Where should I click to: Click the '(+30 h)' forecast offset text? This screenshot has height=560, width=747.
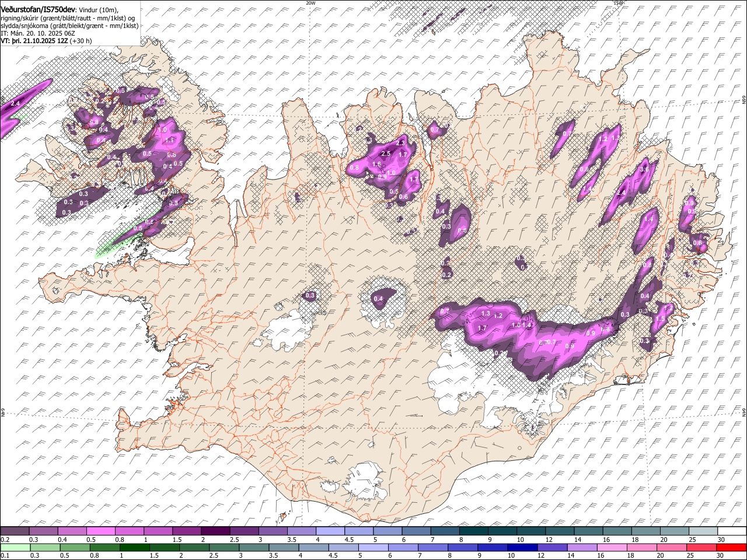81,41
